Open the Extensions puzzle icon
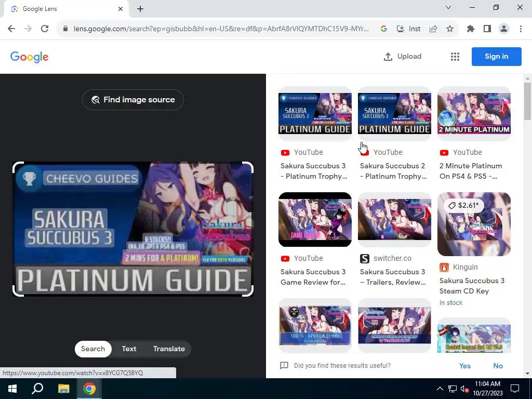 [x=471, y=29]
